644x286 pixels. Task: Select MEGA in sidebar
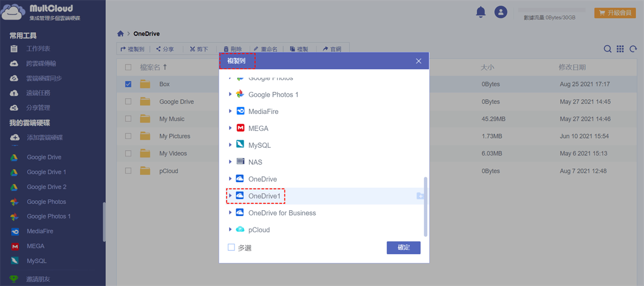pos(35,246)
